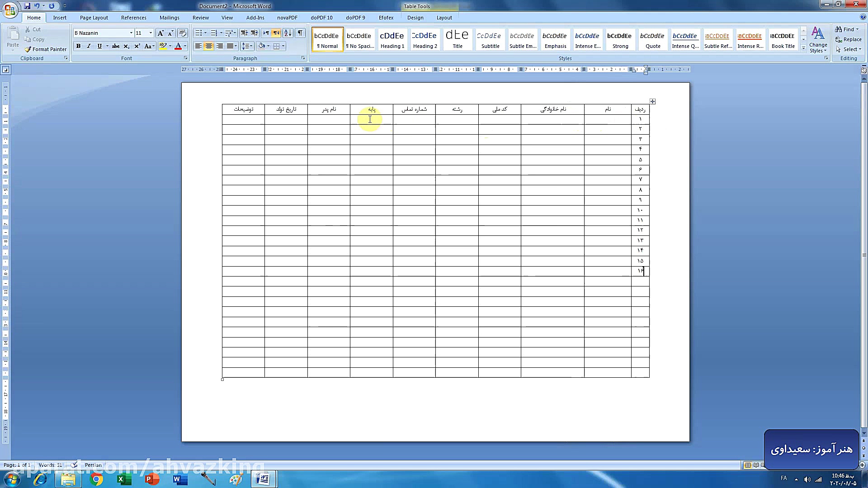Click the superscript icon
This screenshot has width=868, height=488.
pyautogui.click(x=137, y=46)
